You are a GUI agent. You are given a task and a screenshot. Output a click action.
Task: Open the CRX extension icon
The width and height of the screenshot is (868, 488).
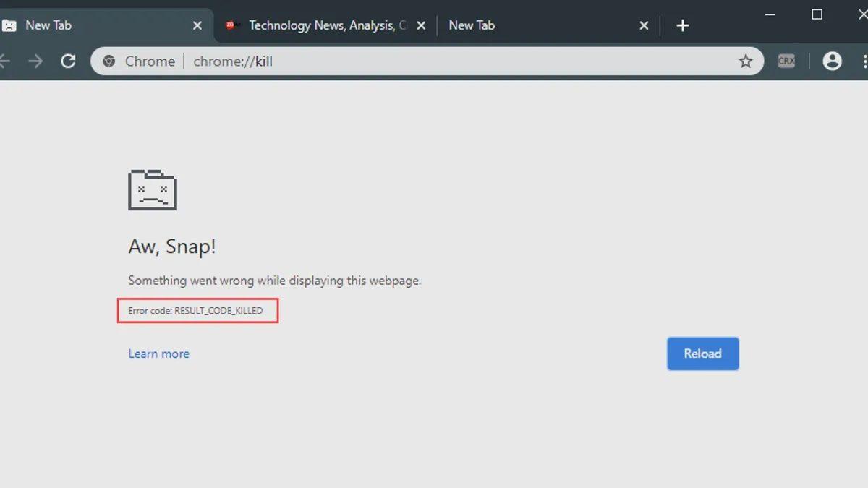pos(786,61)
